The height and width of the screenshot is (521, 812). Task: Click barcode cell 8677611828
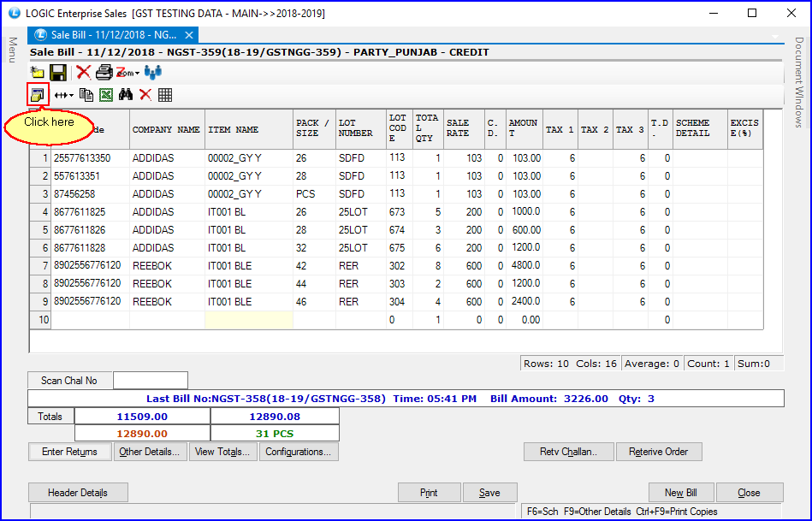click(90, 248)
